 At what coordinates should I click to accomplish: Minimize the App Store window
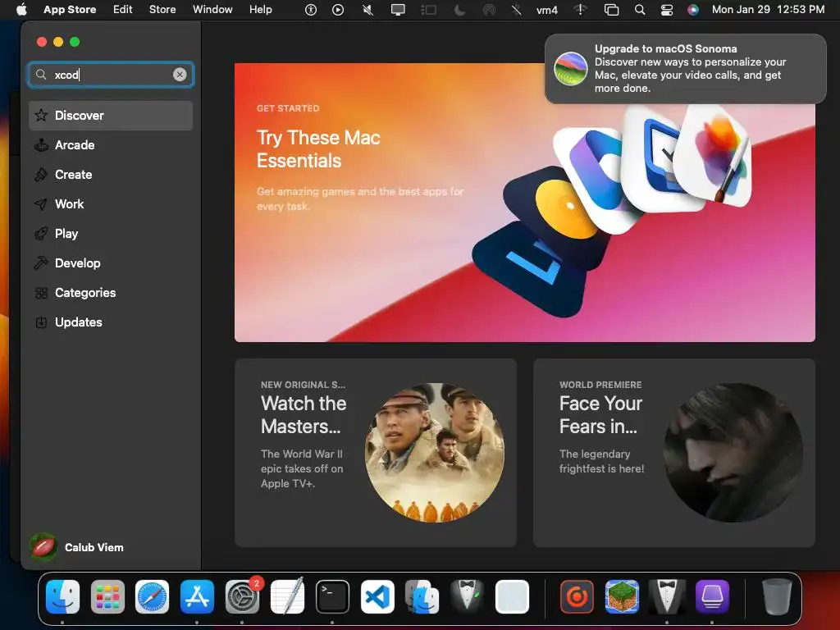click(x=58, y=42)
